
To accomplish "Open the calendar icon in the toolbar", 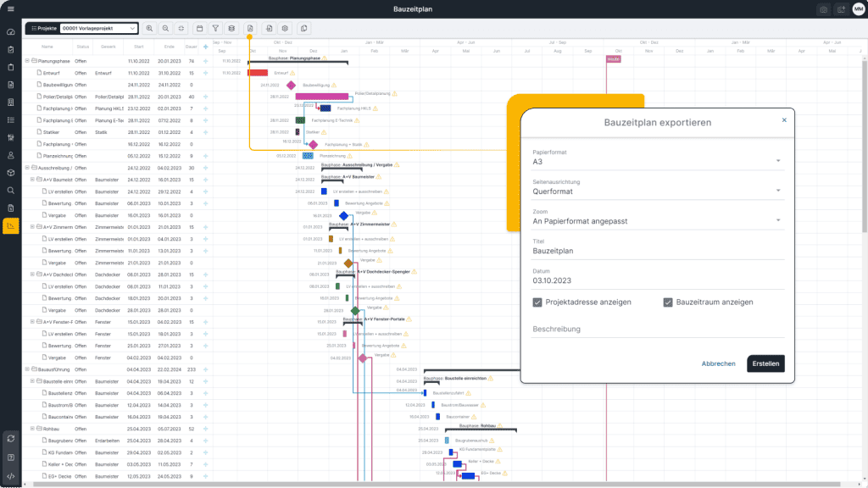I will (x=200, y=28).
